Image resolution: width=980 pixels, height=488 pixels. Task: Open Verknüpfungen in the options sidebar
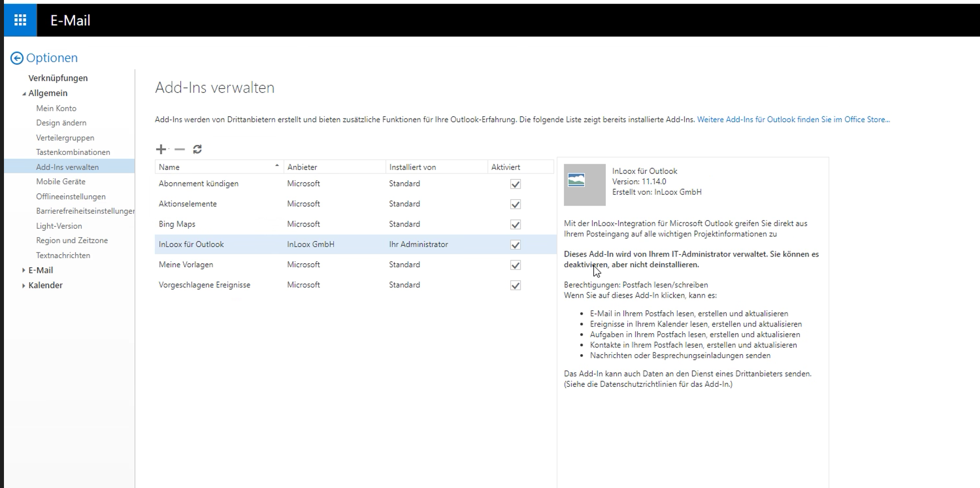pyautogui.click(x=58, y=78)
